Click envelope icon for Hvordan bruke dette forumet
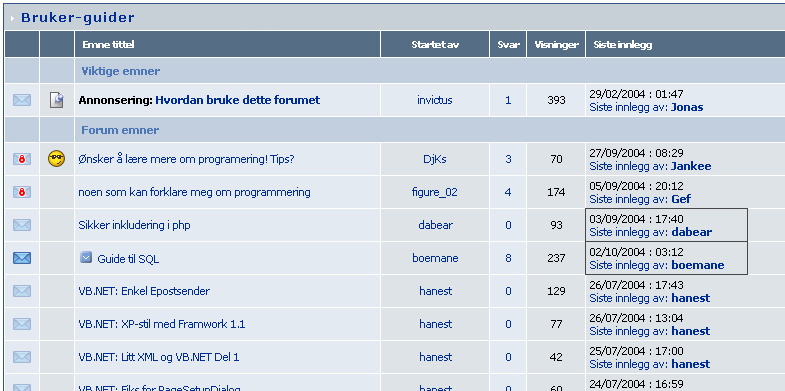785x391 pixels. point(22,100)
